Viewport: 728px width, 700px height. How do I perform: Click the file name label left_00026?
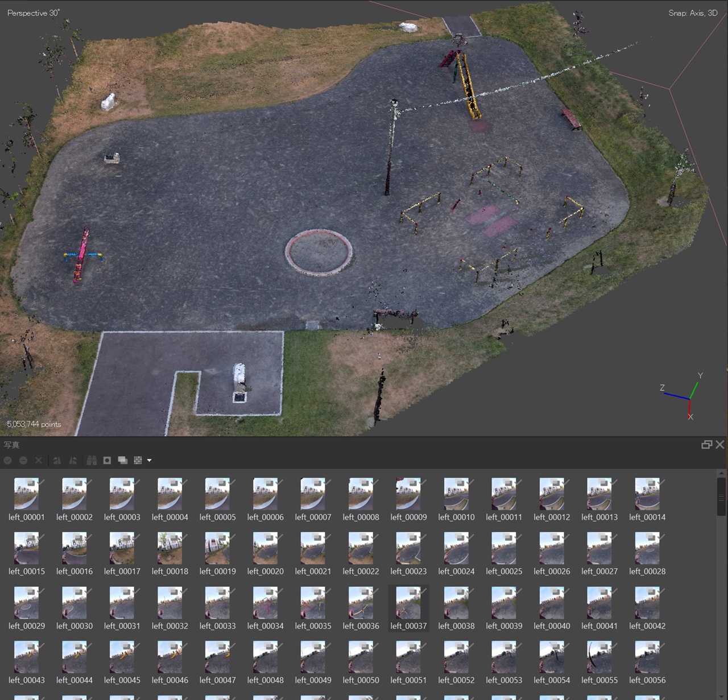(552, 571)
